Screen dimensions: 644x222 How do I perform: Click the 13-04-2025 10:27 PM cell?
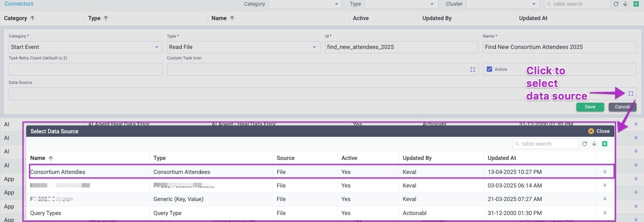(515, 172)
